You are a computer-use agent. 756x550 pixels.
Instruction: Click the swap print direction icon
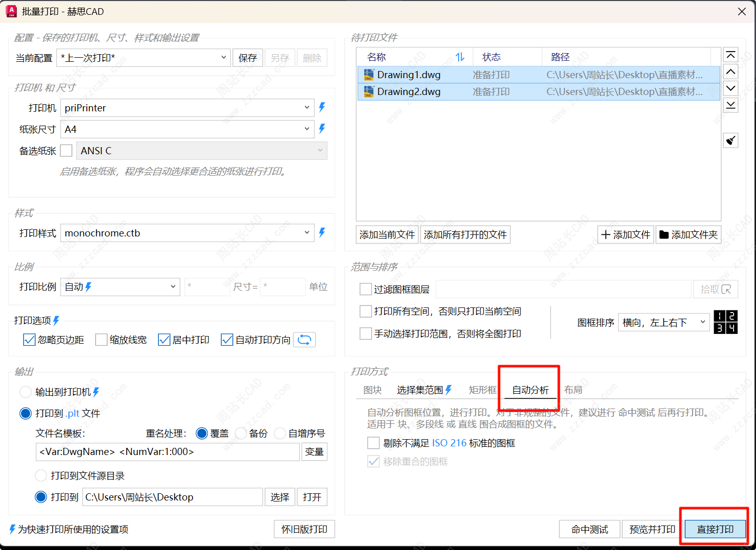pos(304,340)
